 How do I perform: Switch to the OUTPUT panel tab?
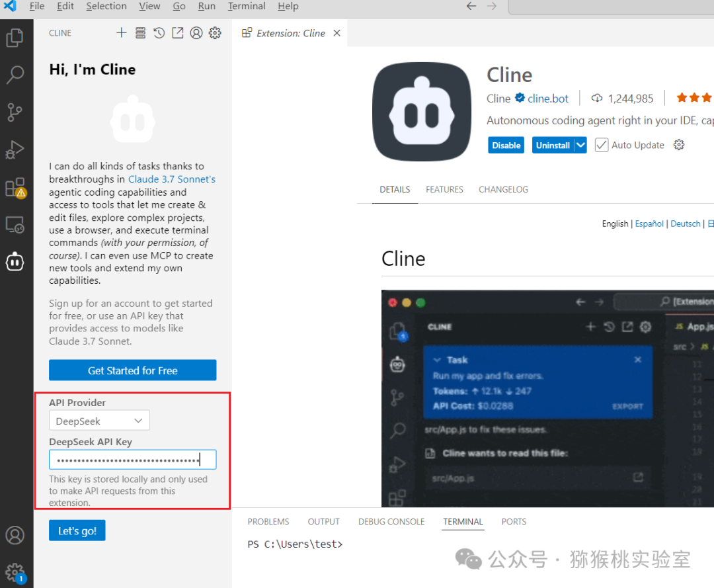point(323,521)
